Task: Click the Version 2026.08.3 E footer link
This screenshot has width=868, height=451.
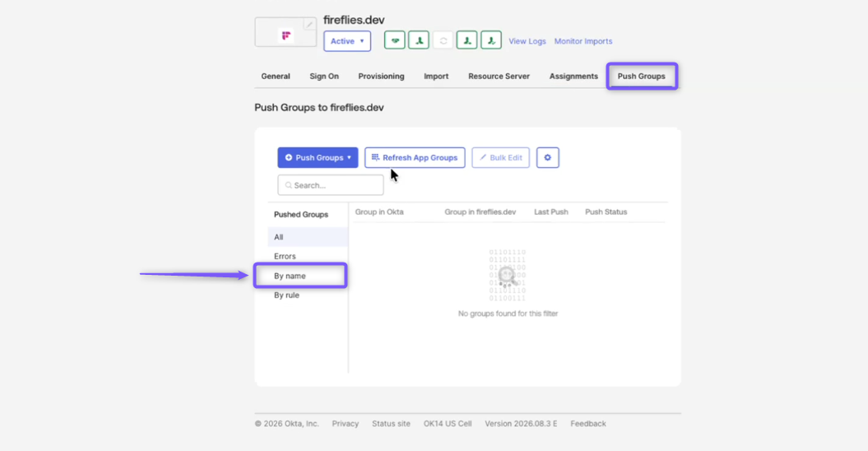Action: pos(521,423)
